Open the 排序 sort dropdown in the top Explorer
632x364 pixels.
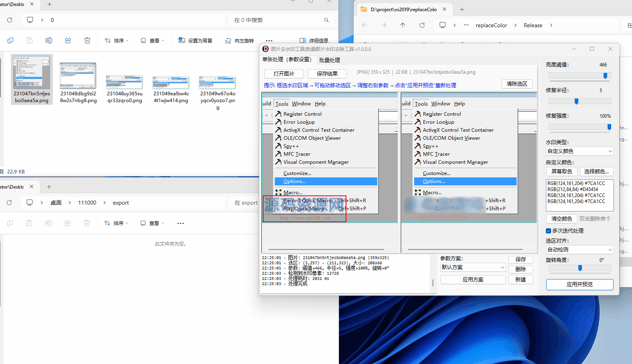click(117, 40)
